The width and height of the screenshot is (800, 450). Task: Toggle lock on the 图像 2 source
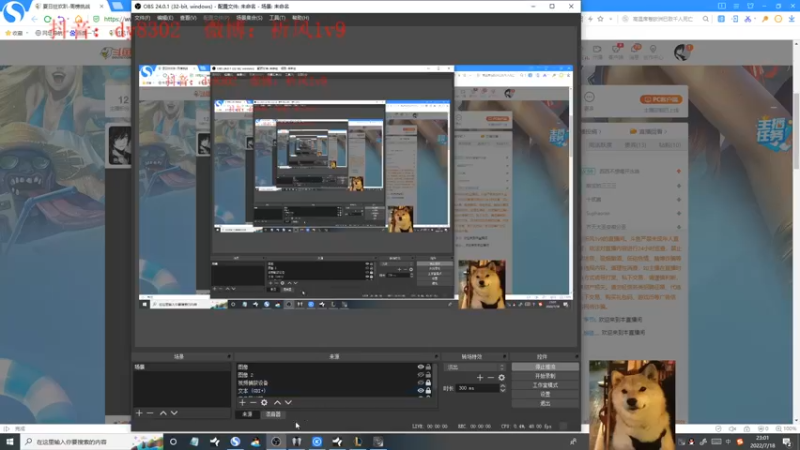(x=429, y=374)
